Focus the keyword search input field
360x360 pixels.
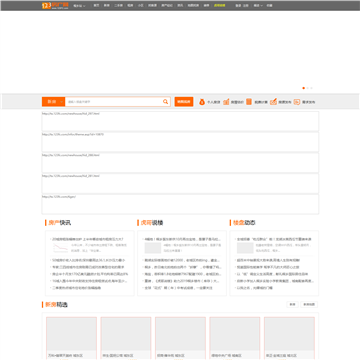[113, 102]
